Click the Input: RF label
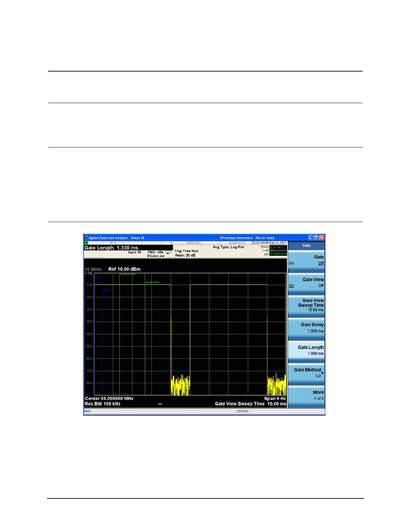 [135, 252]
